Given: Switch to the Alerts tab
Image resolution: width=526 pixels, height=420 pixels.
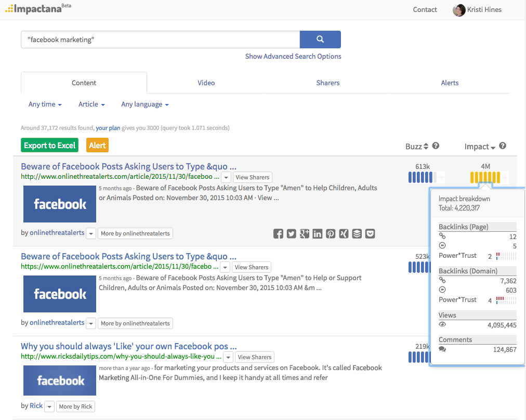Looking at the screenshot, I should coord(450,83).
